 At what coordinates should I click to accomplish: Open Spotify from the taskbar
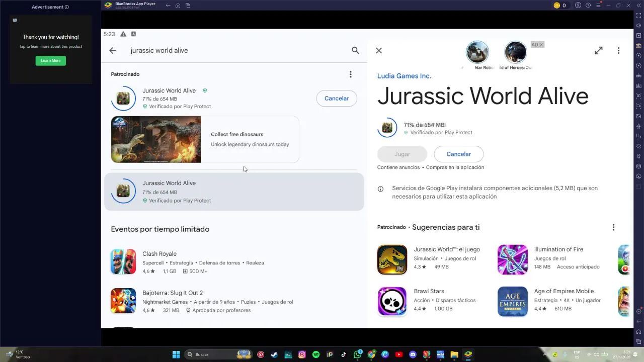click(316, 354)
